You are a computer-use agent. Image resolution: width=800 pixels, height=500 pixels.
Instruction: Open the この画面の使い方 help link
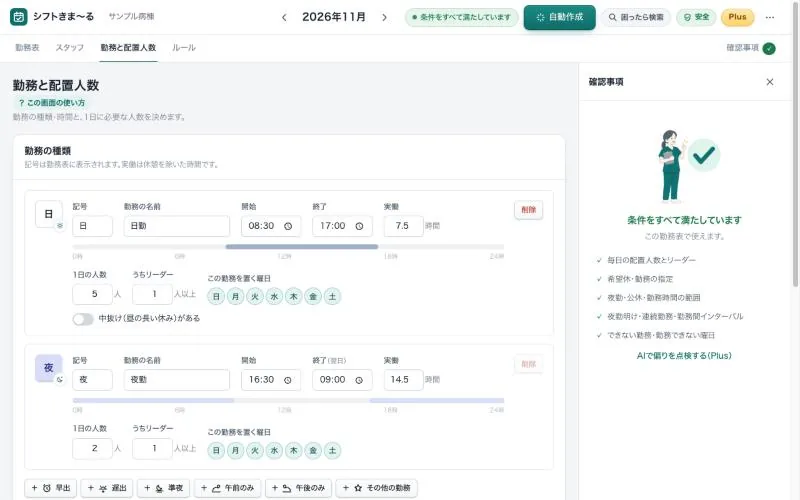click(x=52, y=103)
